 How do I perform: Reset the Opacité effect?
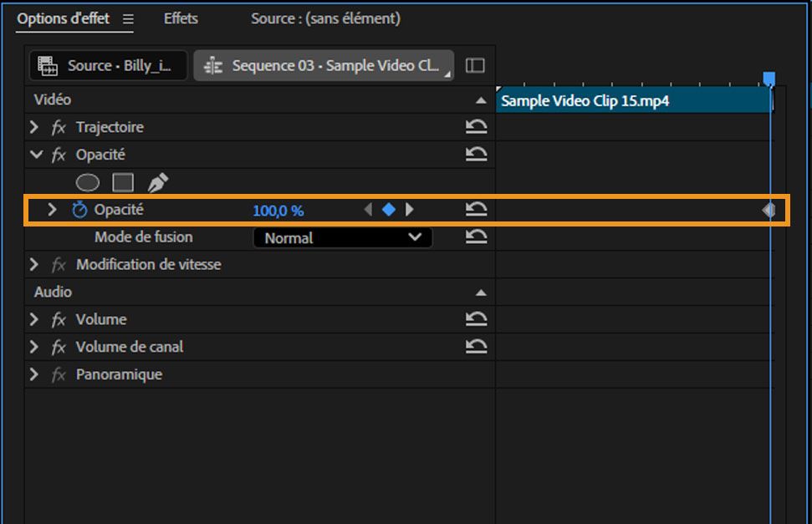(x=477, y=154)
